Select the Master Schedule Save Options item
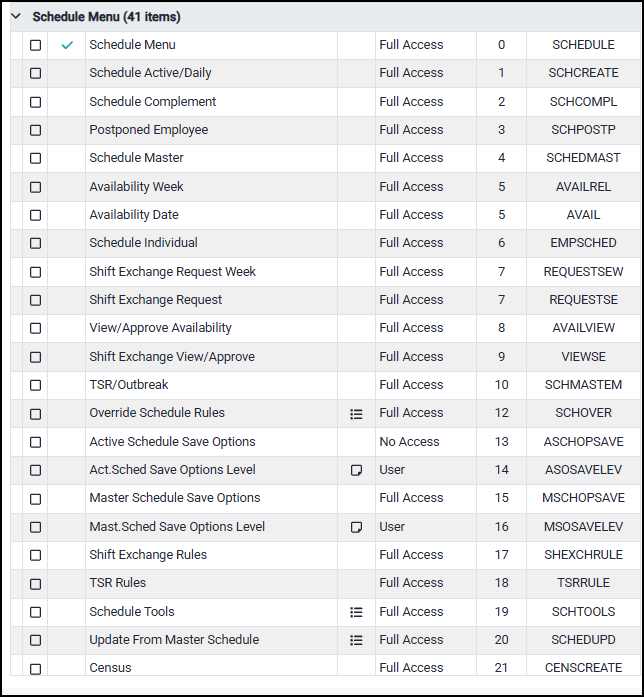 pos(174,498)
